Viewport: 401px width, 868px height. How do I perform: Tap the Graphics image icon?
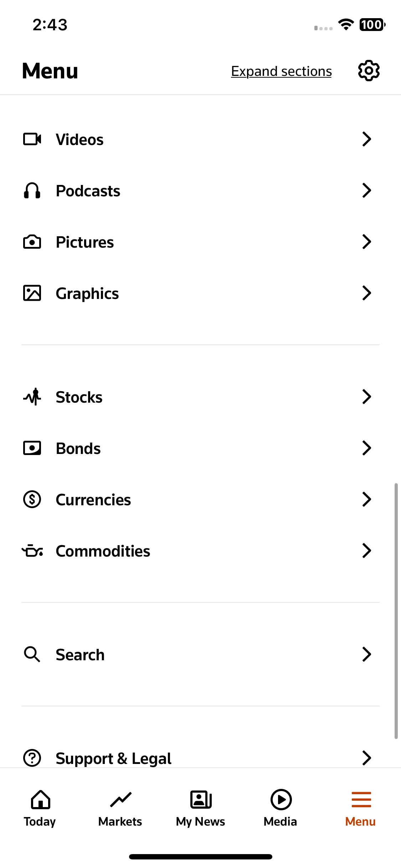click(x=32, y=293)
